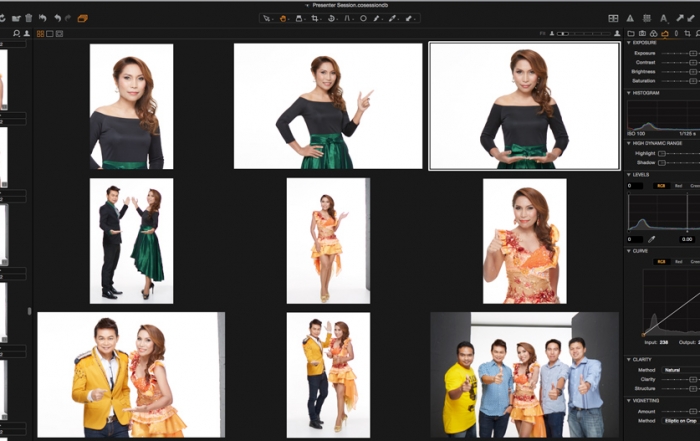Select RGB channel in Curve

(661, 262)
